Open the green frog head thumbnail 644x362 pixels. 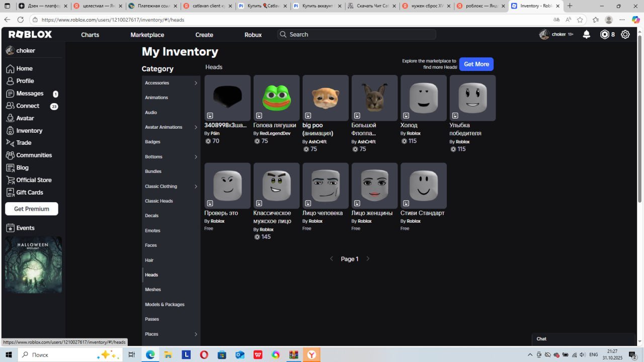277,98
